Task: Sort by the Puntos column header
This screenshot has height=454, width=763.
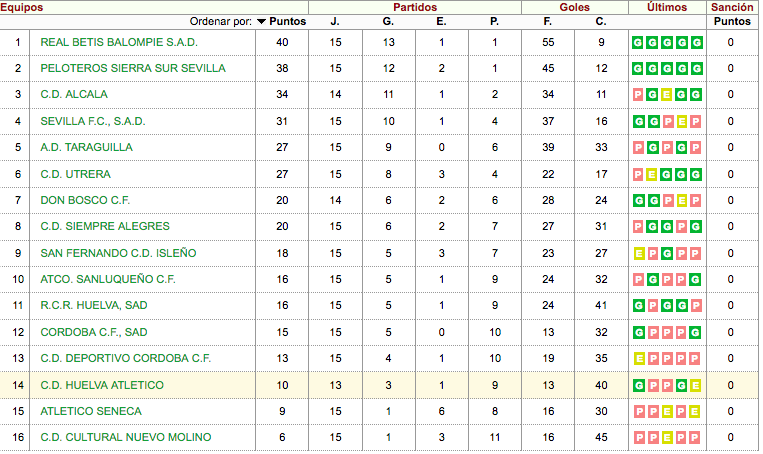Action: [288, 21]
